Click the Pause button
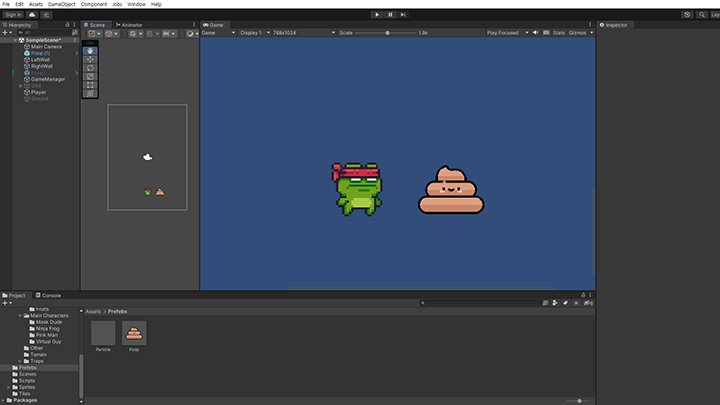The width and height of the screenshot is (720, 405). (x=390, y=15)
